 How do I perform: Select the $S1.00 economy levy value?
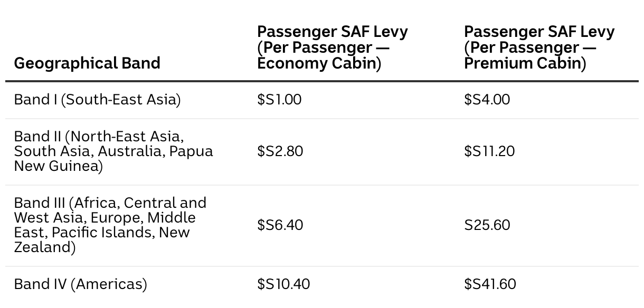pyautogui.click(x=279, y=99)
